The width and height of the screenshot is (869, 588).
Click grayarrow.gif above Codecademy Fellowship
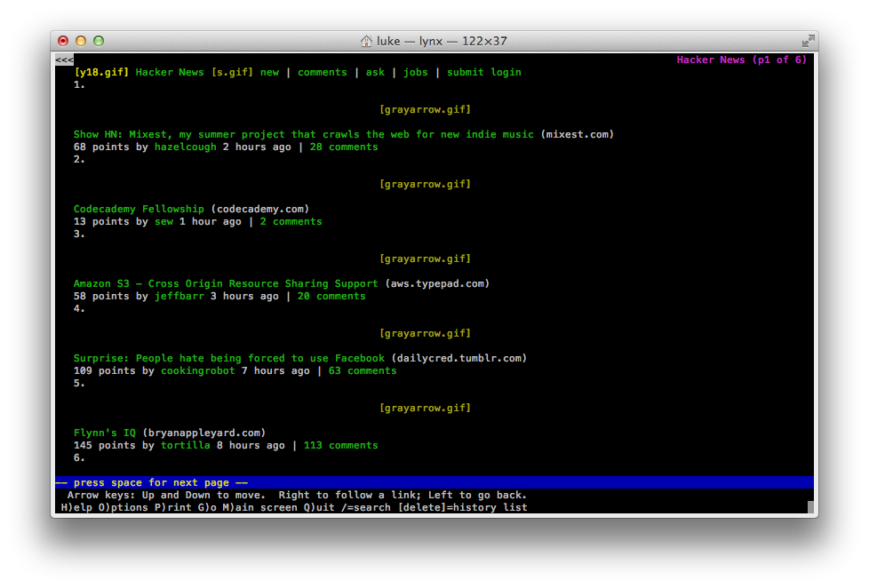coord(425,185)
